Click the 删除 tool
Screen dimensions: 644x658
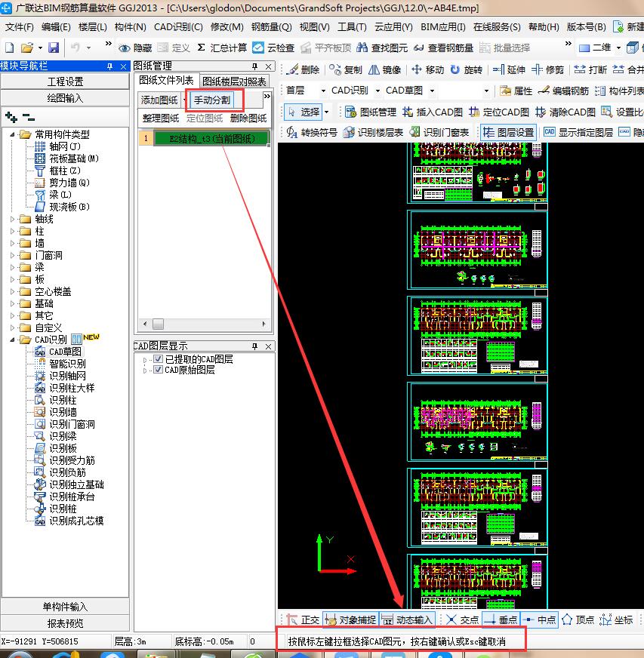[x=304, y=69]
